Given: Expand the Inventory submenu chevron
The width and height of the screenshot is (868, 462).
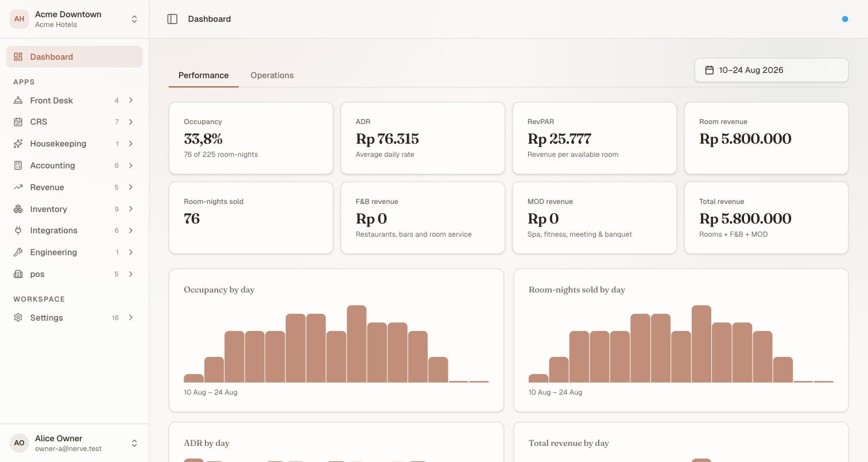Looking at the screenshot, I should 131,209.
